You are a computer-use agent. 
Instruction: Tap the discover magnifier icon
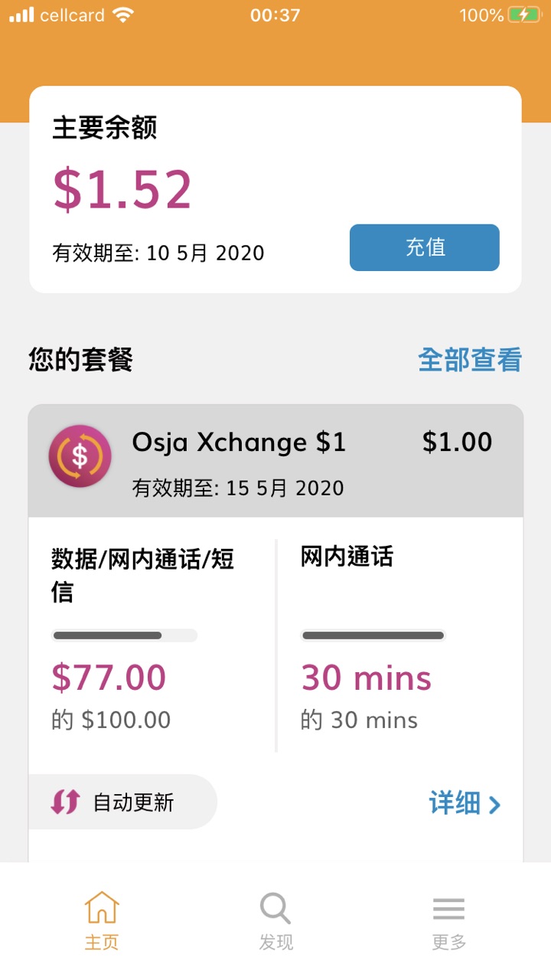(x=275, y=909)
